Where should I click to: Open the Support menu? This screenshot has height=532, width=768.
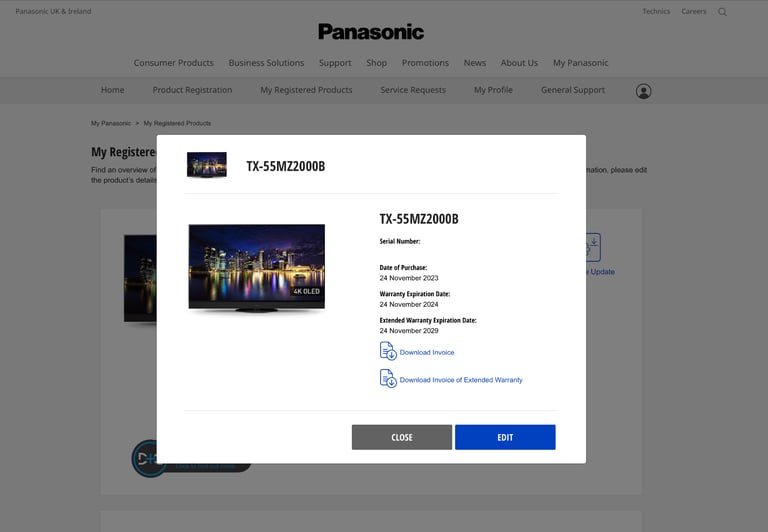(x=335, y=63)
